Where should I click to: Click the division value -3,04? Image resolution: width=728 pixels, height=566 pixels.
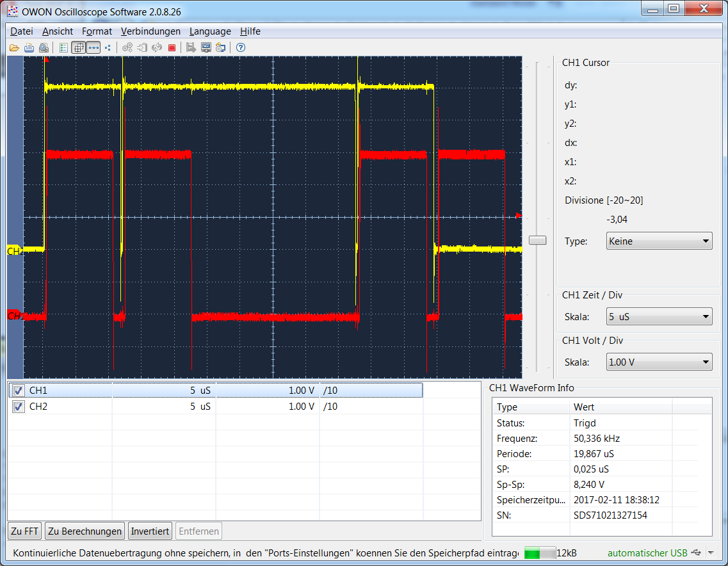click(617, 219)
